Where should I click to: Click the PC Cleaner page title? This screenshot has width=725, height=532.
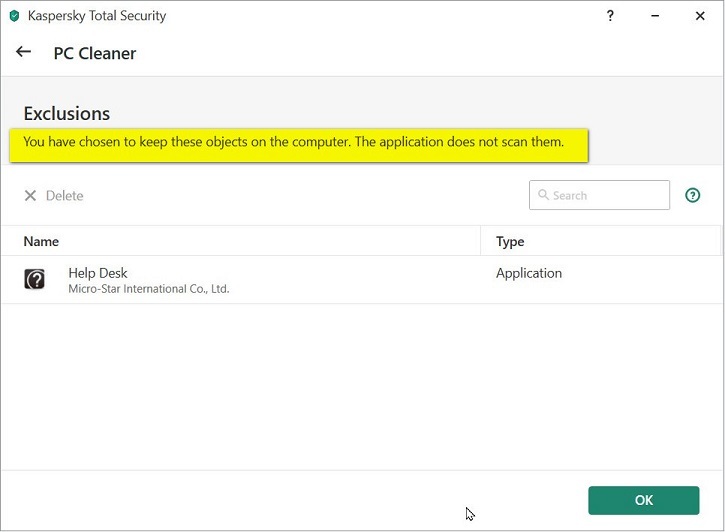95,53
